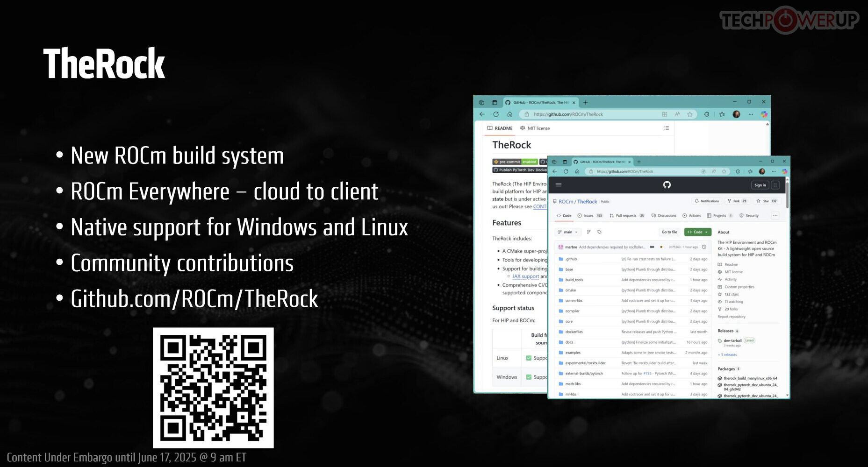Image resolution: width=868 pixels, height=467 pixels.
Task: Open the Report repository link
Action: (732, 317)
